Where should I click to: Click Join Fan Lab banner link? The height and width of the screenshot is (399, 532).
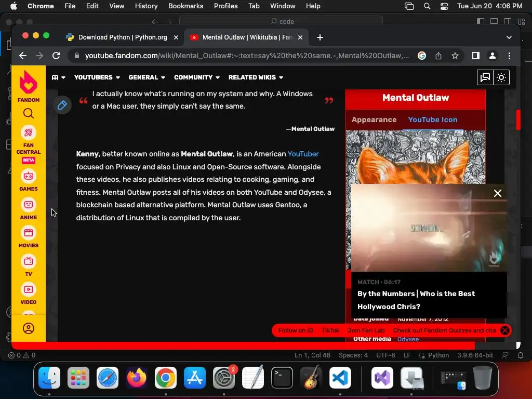(x=366, y=330)
